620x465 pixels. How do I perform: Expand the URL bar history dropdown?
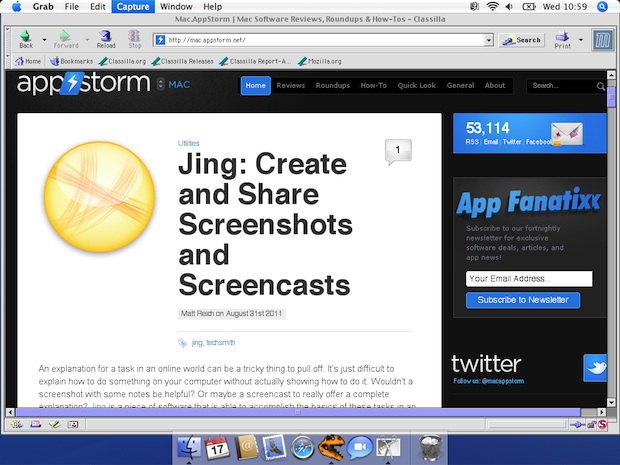(x=489, y=40)
